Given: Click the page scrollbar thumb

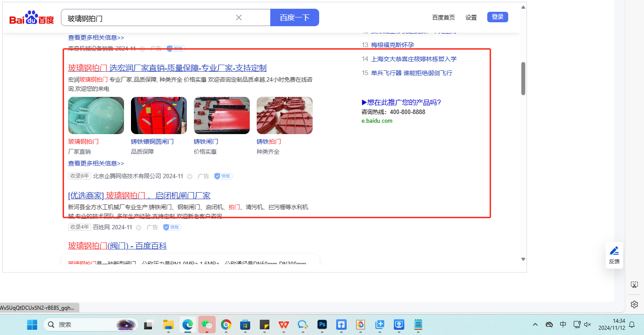Looking at the screenshot, I should [x=523, y=79].
